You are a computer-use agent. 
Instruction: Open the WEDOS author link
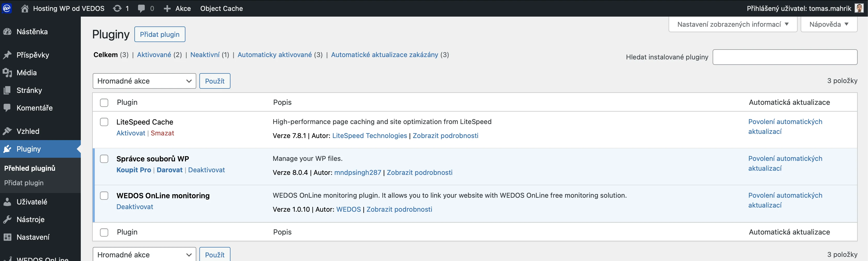(348, 209)
